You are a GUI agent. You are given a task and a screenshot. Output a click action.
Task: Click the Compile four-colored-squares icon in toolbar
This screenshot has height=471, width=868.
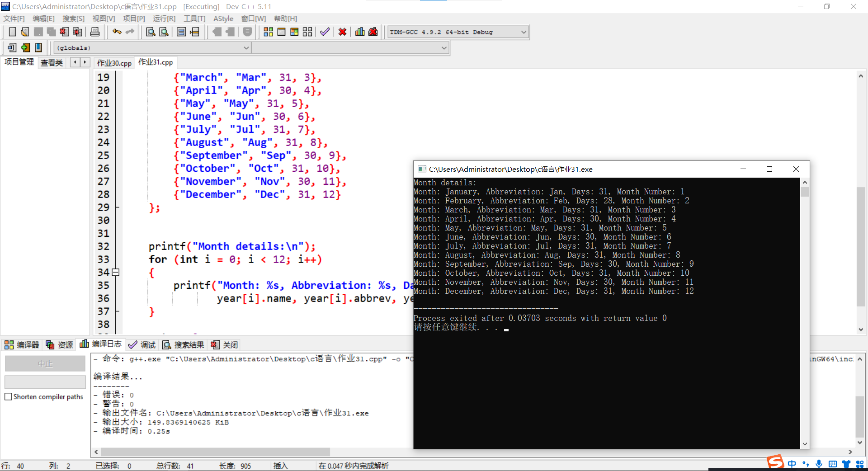pos(268,32)
